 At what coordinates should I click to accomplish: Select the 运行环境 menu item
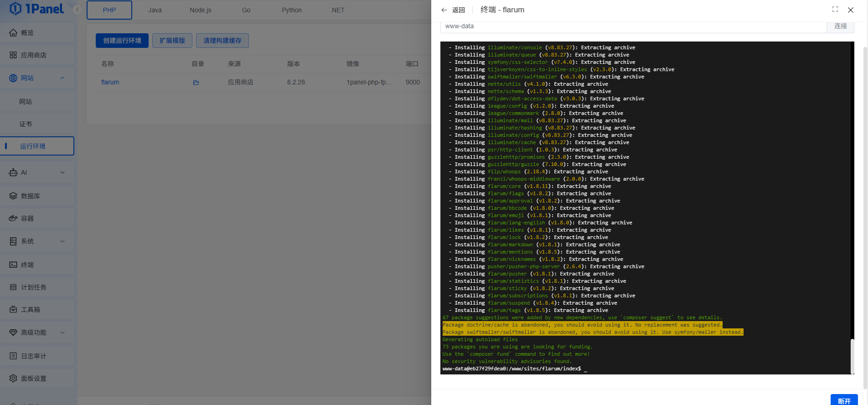pyautogui.click(x=37, y=146)
